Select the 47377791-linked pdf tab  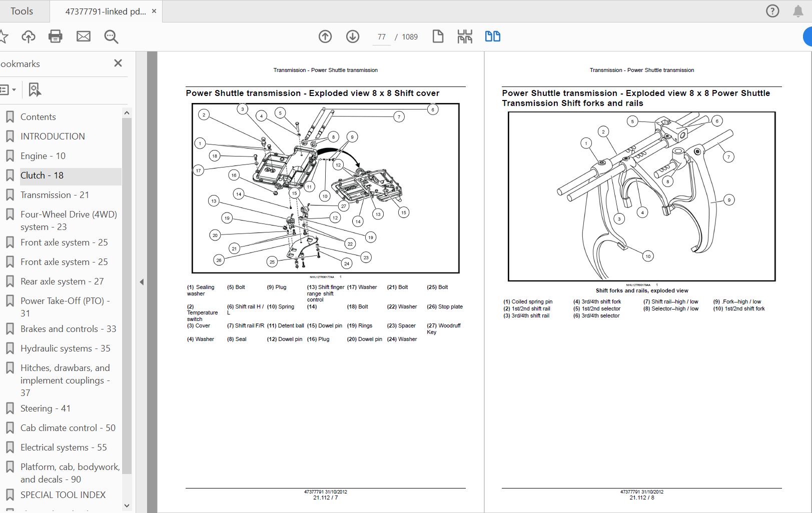pos(106,11)
